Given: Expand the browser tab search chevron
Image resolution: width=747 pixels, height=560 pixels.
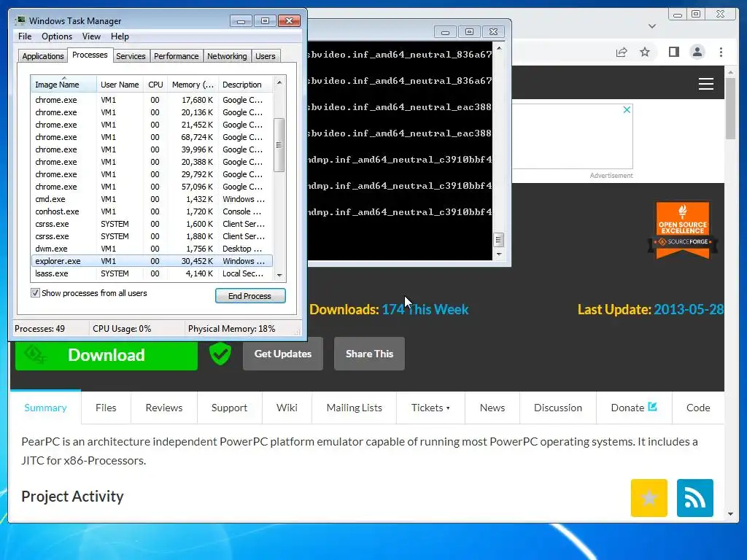Looking at the screenshot, I should pyautogui.click(x=652, y=26).
